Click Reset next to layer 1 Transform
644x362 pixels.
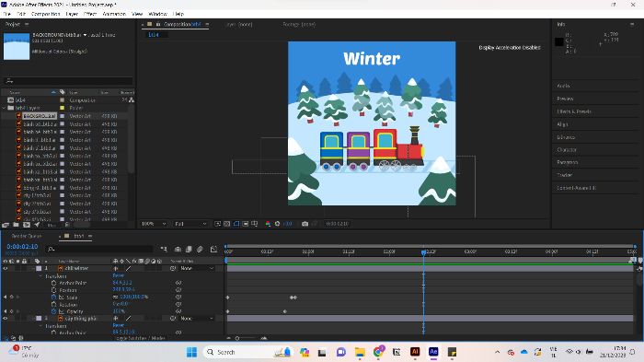(119, 275)
